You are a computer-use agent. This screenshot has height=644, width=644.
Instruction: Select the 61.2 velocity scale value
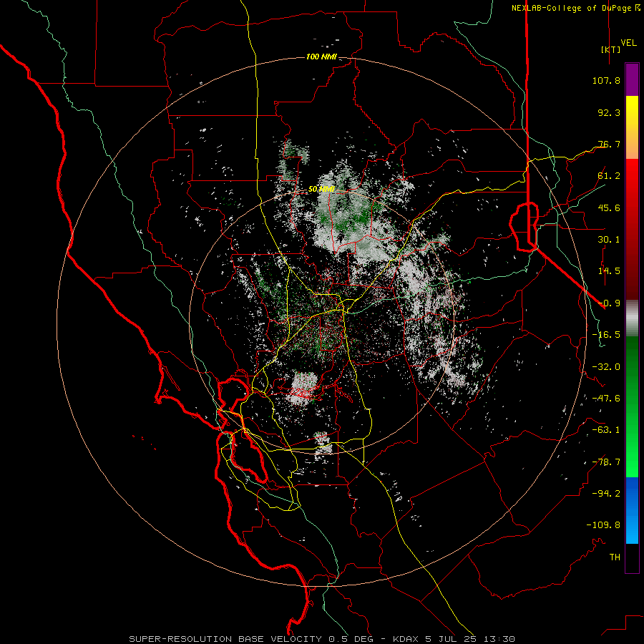coord(609,176)
